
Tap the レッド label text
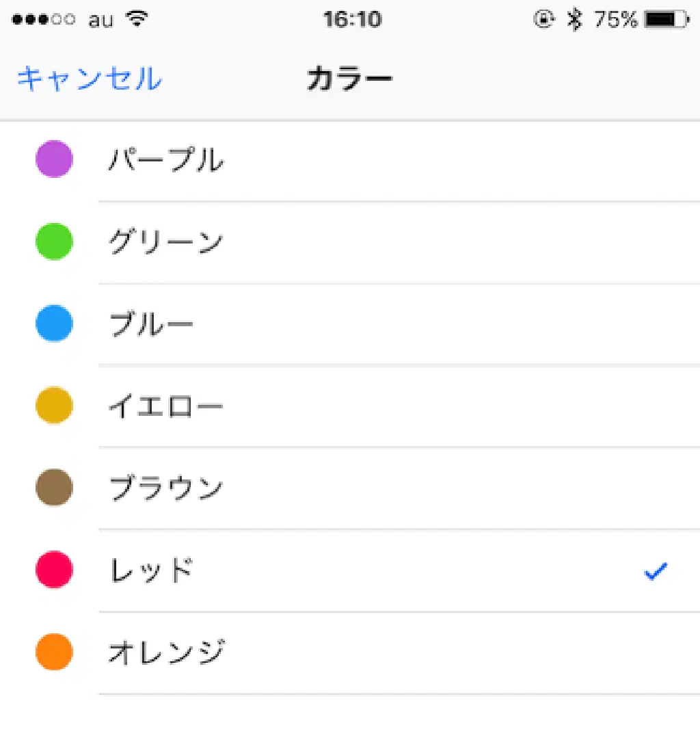click(x=152, y=571)
